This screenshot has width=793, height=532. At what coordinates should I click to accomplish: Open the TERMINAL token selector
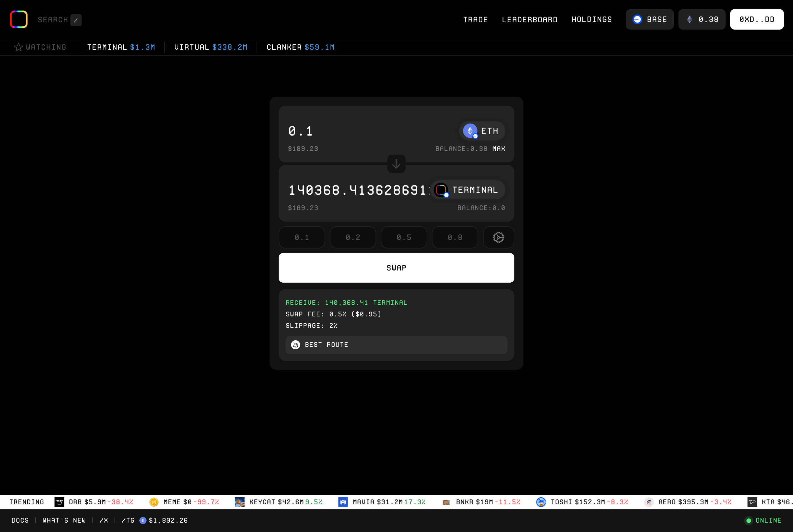coord(468,190)
